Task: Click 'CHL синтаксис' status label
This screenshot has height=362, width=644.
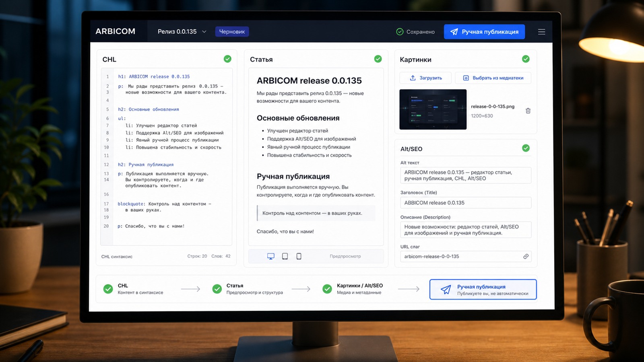Action: (x=117, y=257)
